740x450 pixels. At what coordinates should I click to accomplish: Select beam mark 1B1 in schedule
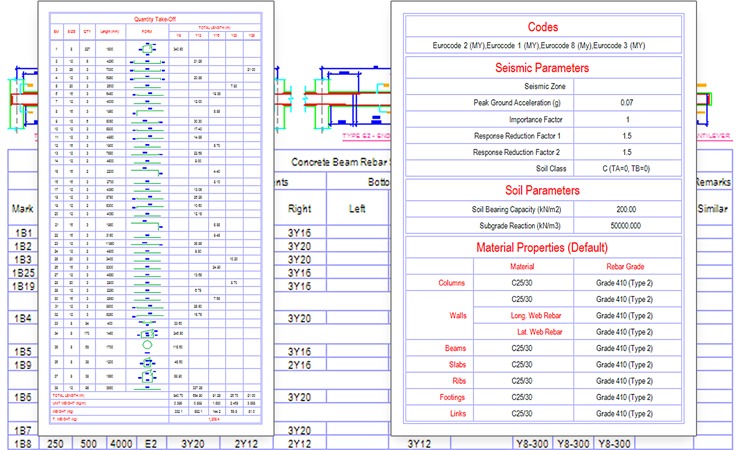coord(23,233)
